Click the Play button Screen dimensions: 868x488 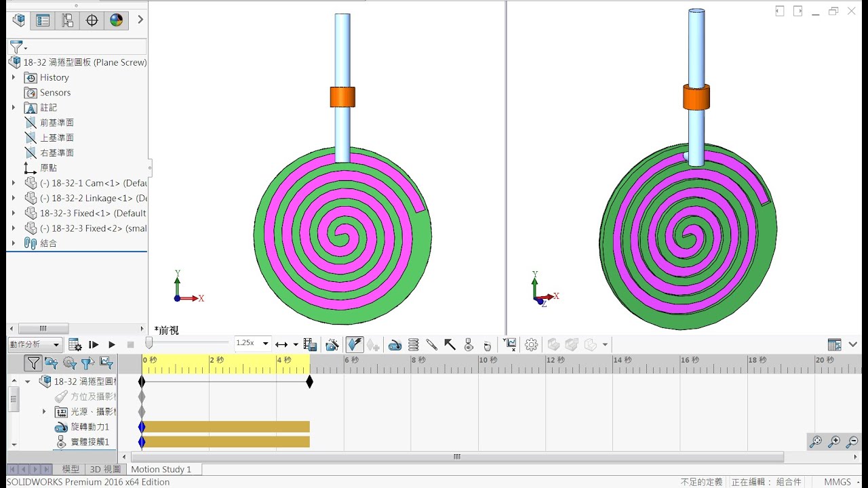112,344
